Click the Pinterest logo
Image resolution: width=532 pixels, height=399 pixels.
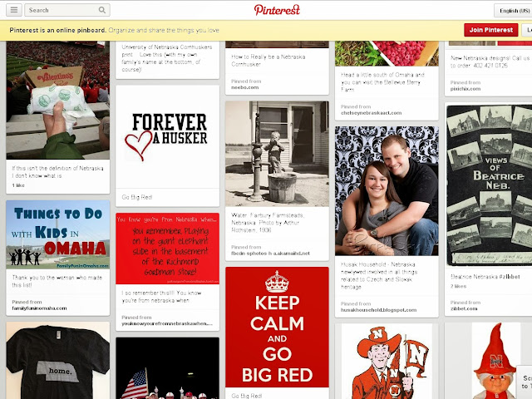[277, 10]
